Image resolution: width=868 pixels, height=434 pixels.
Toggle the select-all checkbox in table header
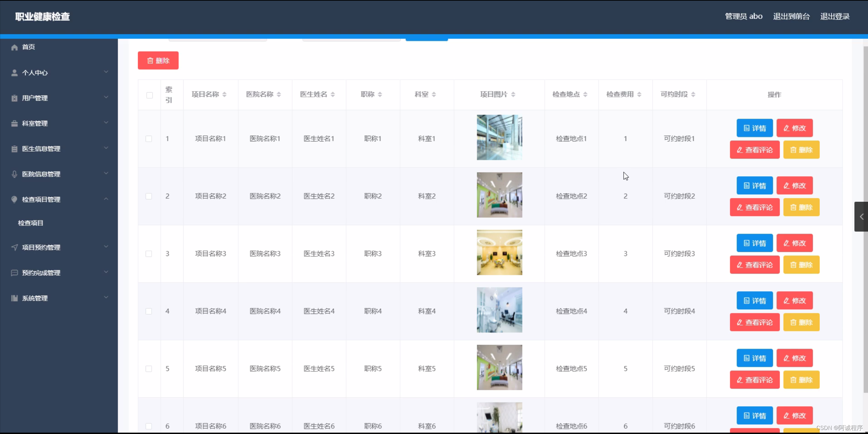[x=149, y=95]
